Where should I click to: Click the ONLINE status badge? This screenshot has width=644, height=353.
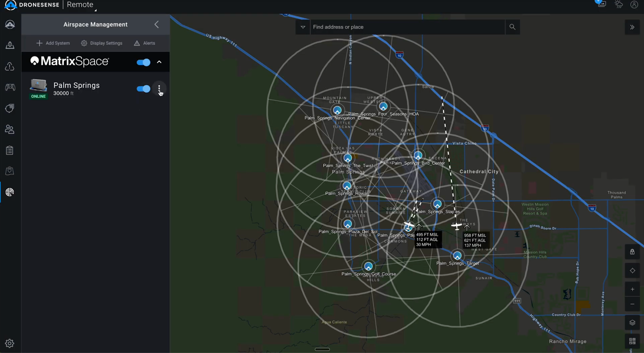click(x=39, y=96)
